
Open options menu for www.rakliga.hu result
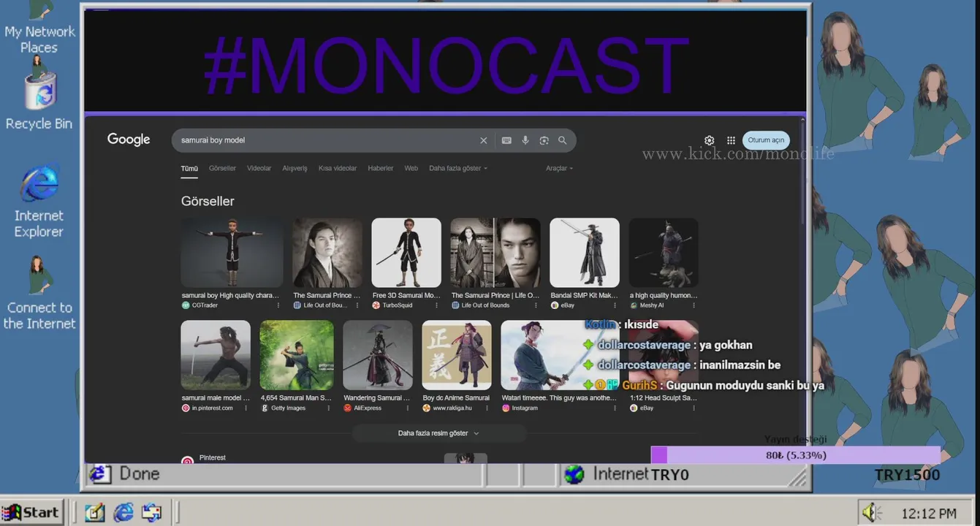487,408
